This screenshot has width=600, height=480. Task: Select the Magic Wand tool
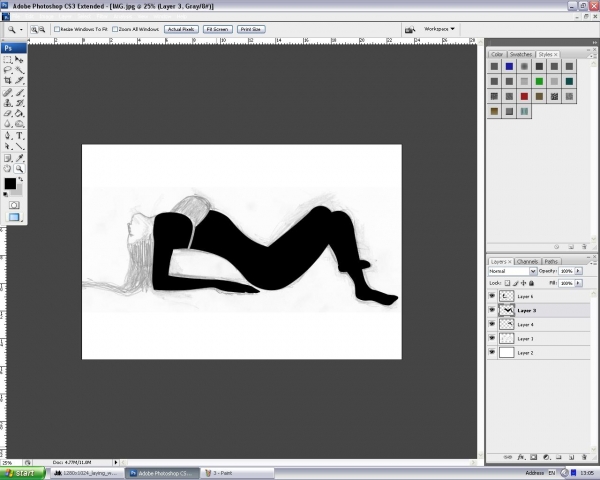click(19, 70)
